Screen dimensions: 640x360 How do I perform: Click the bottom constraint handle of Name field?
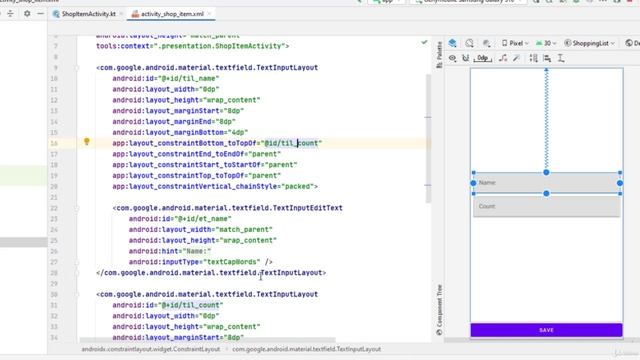point(546,193)
